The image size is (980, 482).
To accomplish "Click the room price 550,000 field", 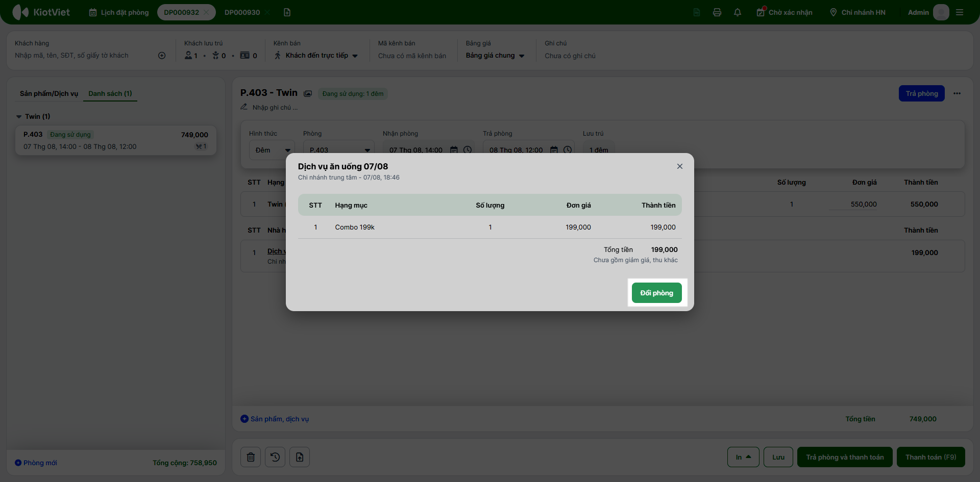I will pos(853,204).
